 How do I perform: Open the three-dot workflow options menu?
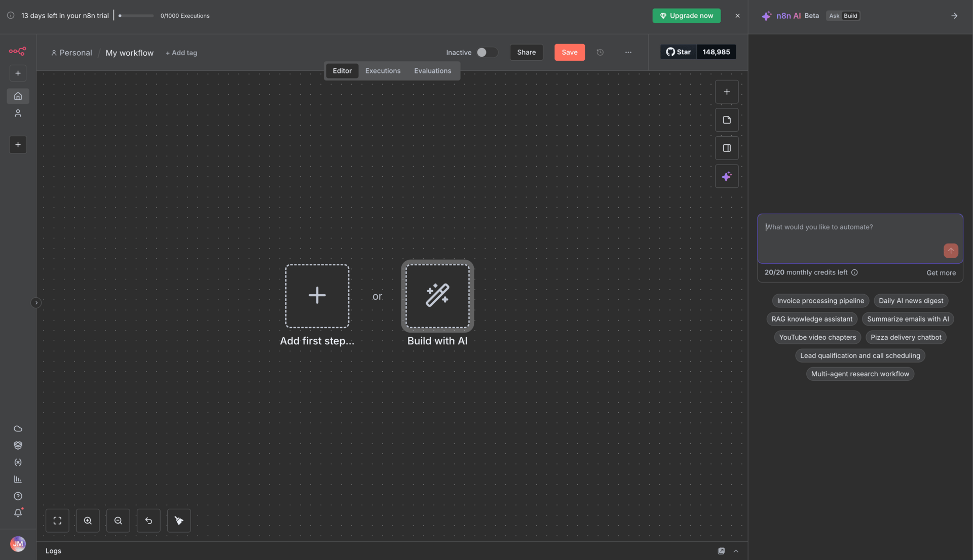[x=628, y=52]
